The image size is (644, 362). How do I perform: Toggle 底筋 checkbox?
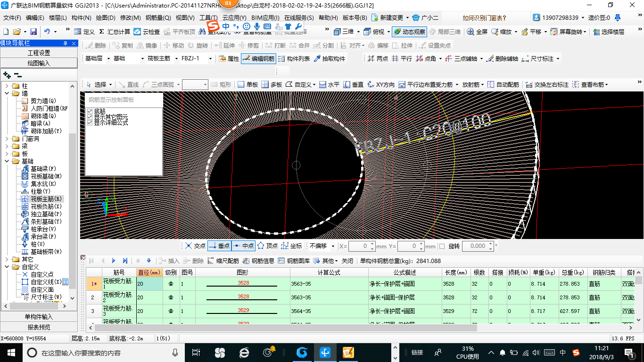[90, 111]
